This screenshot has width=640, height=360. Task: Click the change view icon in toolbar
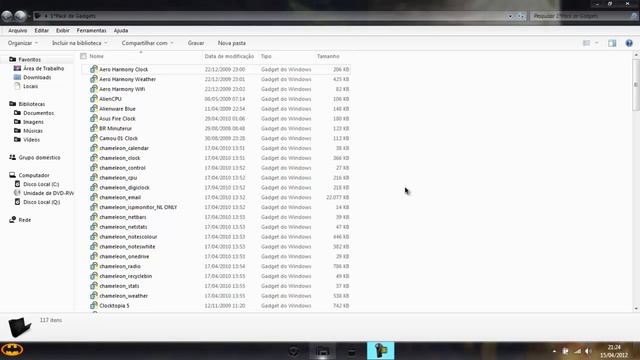586,43
